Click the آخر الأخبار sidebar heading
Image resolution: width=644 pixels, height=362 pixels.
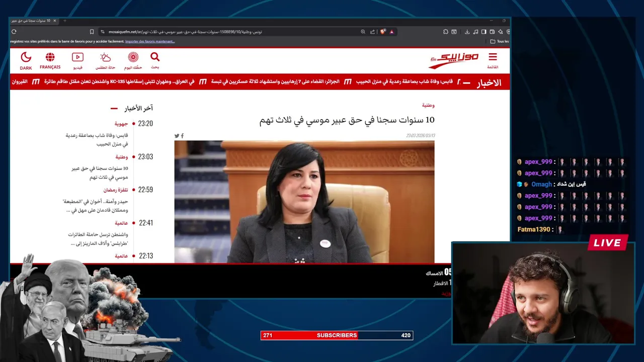[x=139, y=108]
